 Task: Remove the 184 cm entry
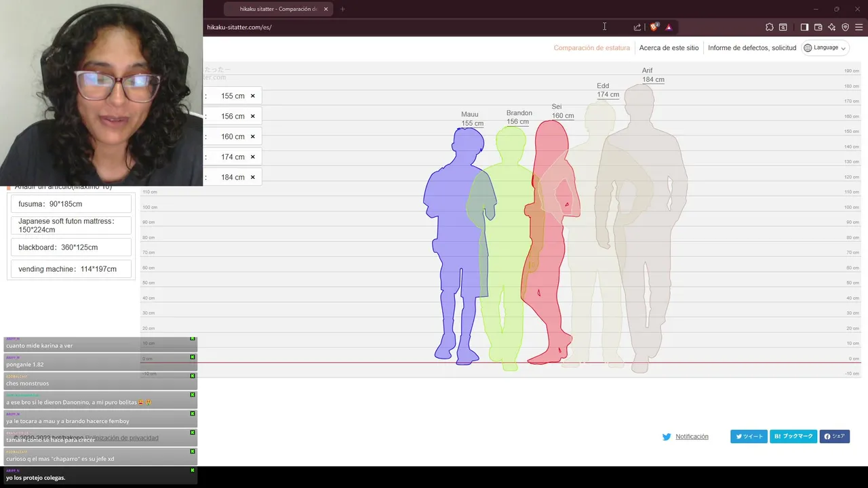[253, 177]
